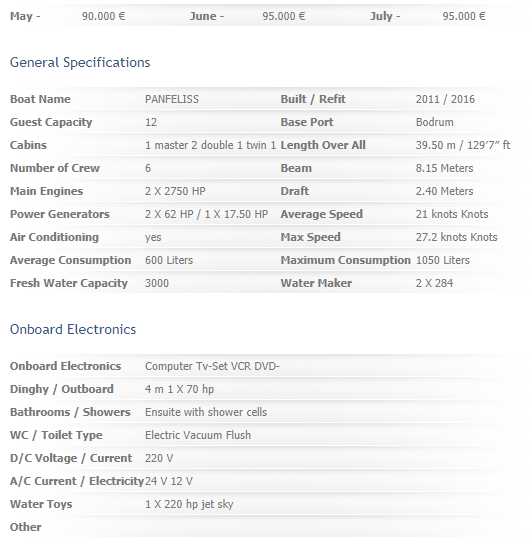Click the July price 95.000 €
This screenshot has width=531, height=549.
[464, 16]
